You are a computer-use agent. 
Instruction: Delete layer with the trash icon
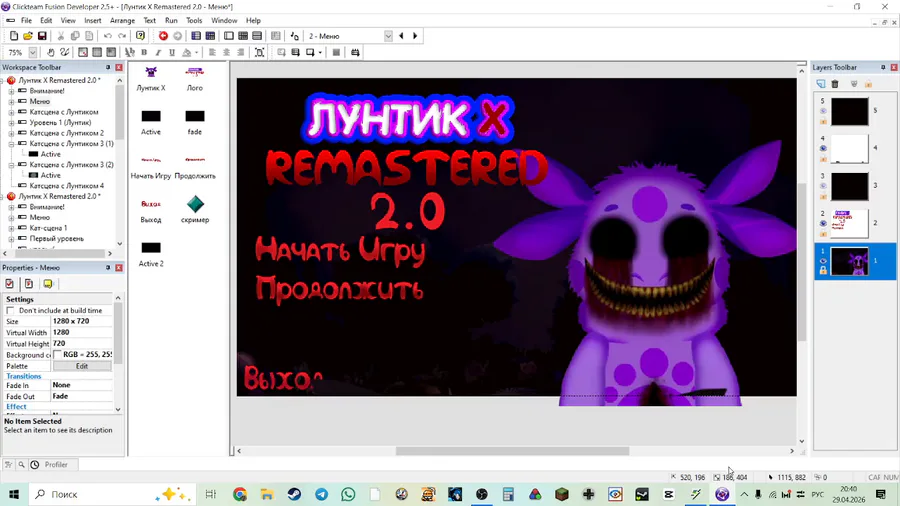pyautogui.click(x=835, y=84)
